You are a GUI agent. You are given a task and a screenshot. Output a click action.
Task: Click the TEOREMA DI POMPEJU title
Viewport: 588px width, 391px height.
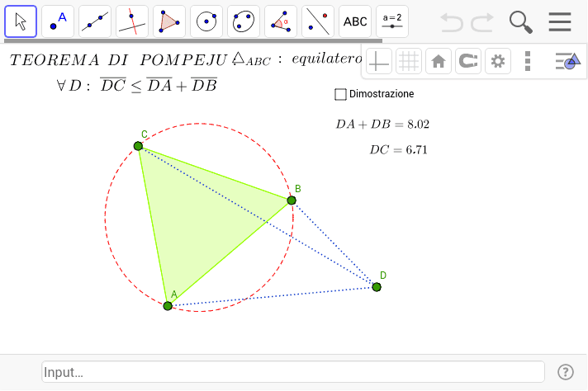point(118,60)
